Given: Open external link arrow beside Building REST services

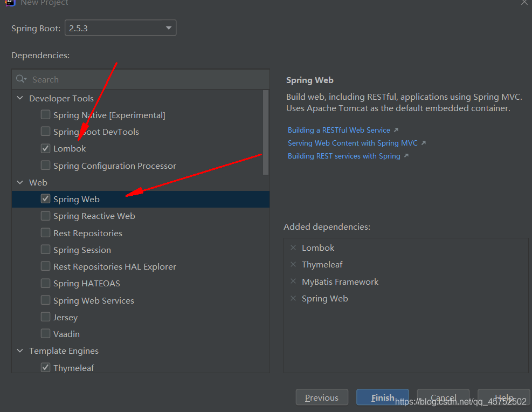Looking at the screenshot, I should pos(406,156).
